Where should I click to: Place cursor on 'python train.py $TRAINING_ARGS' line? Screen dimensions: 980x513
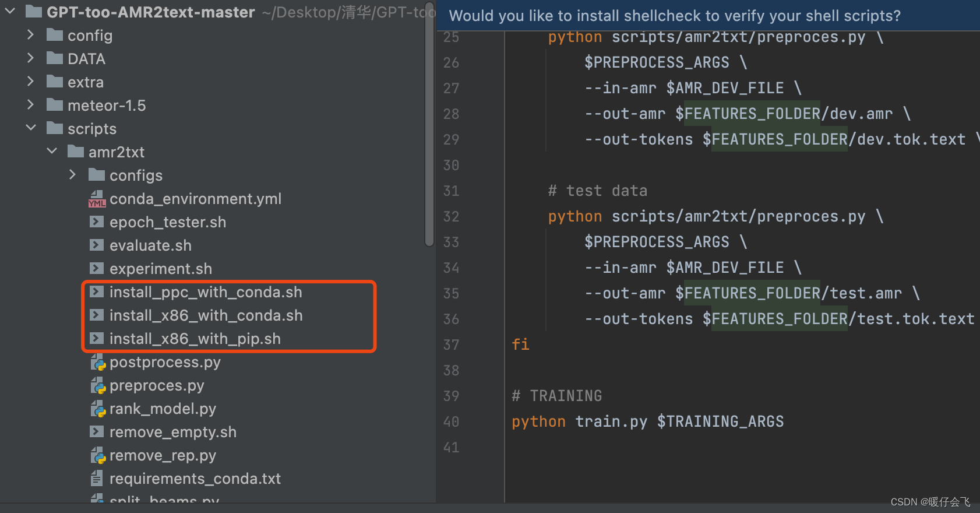[x=648, y=421]
